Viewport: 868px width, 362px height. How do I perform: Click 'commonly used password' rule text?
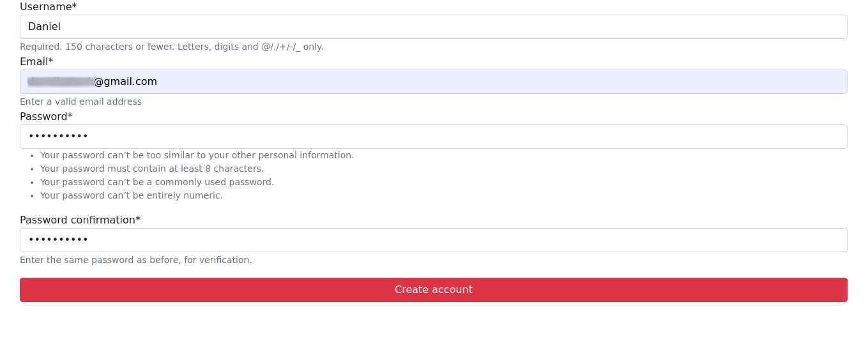point(157,182)
